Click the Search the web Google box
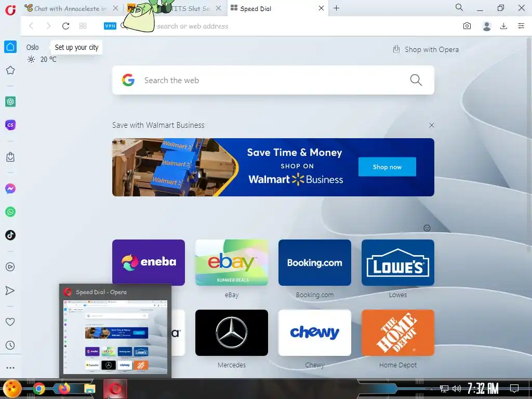This screenshot has height=399, width=532. (273, 80)
